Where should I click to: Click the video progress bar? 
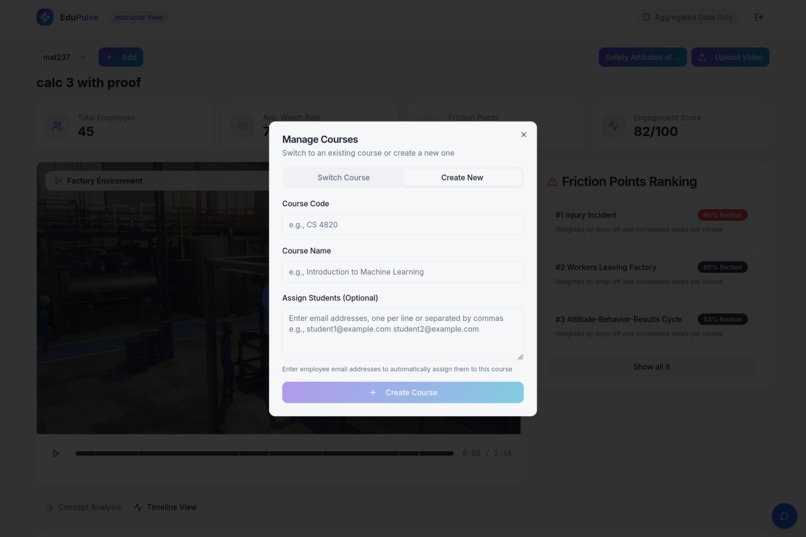point(265,453)
